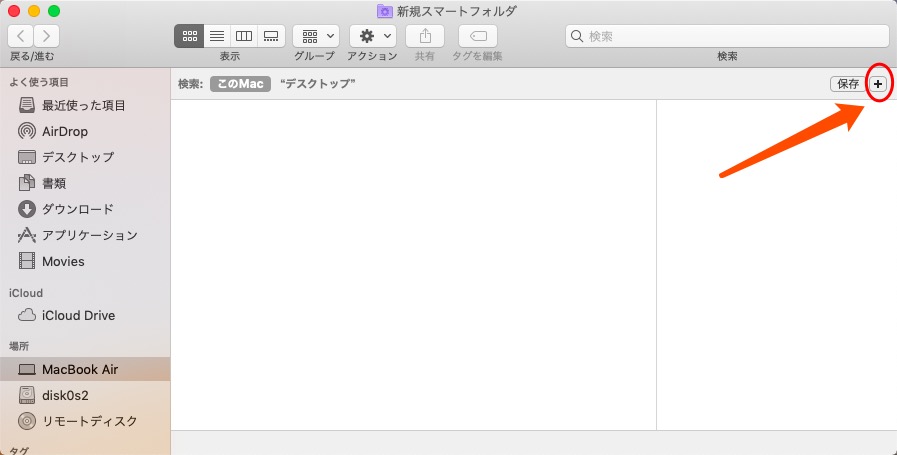
Task: Open リモートディスク in the sidebar
Action: 85,421
